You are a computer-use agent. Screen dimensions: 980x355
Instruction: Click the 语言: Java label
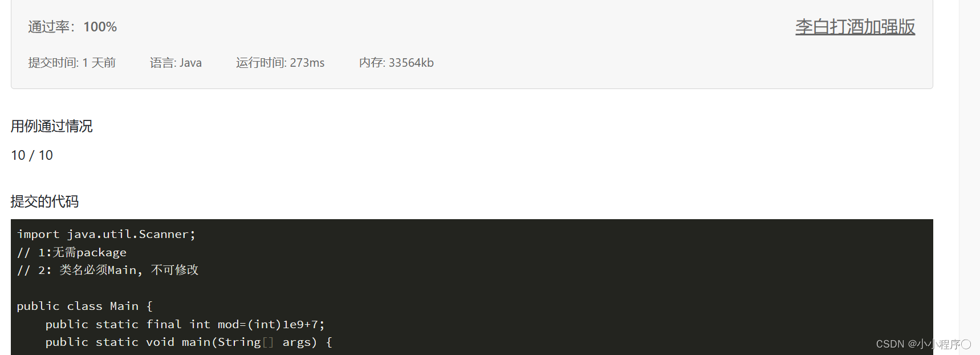coord(176,63)
